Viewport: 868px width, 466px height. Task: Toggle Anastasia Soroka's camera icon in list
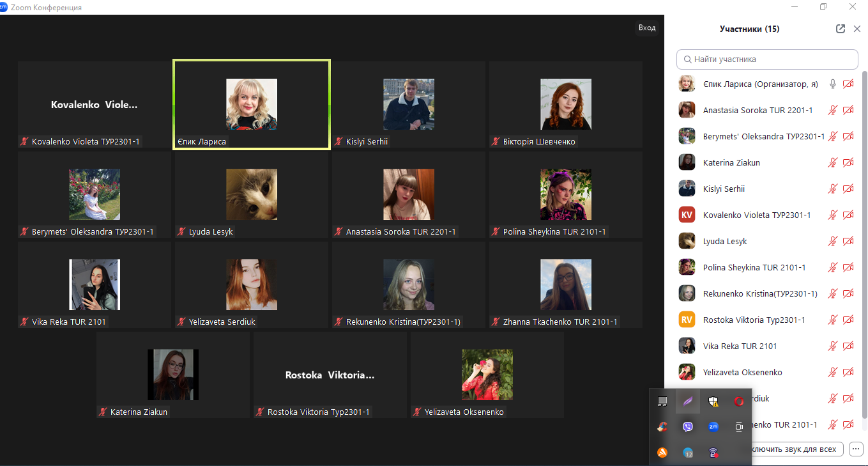pos(848,110)
